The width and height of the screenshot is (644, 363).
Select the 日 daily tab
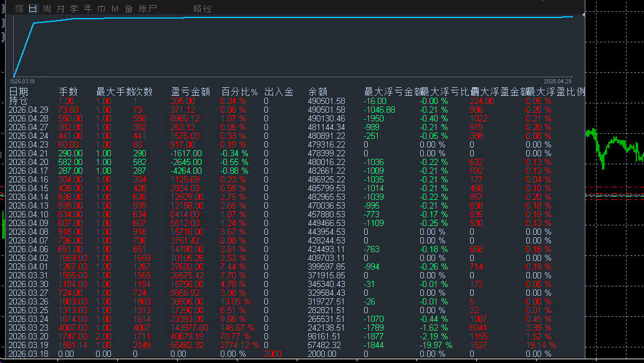33,9
